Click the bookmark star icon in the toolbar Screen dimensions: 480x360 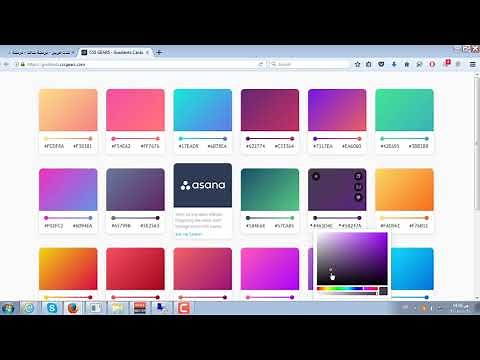point(357,64)
